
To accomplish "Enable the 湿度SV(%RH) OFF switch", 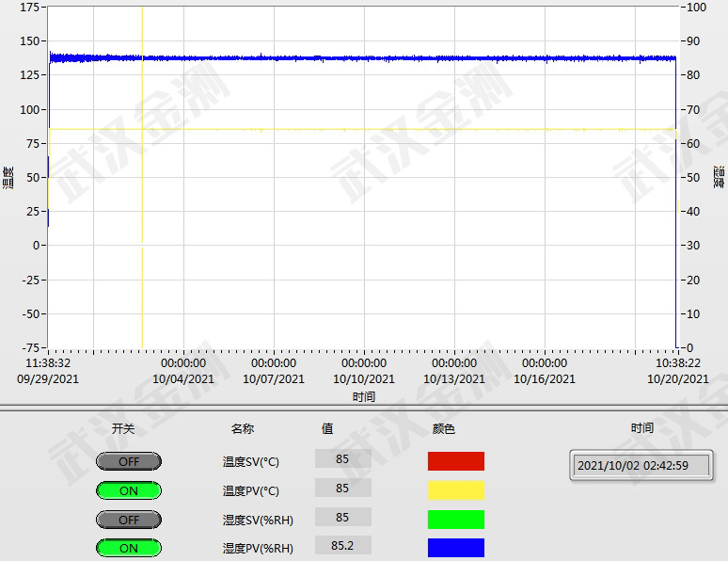I will coord(129,520).
